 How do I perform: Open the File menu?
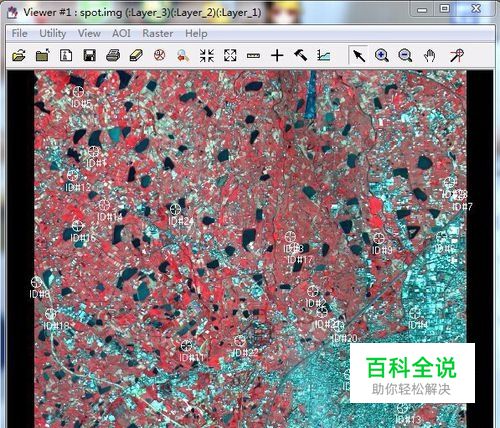point(19,33)
